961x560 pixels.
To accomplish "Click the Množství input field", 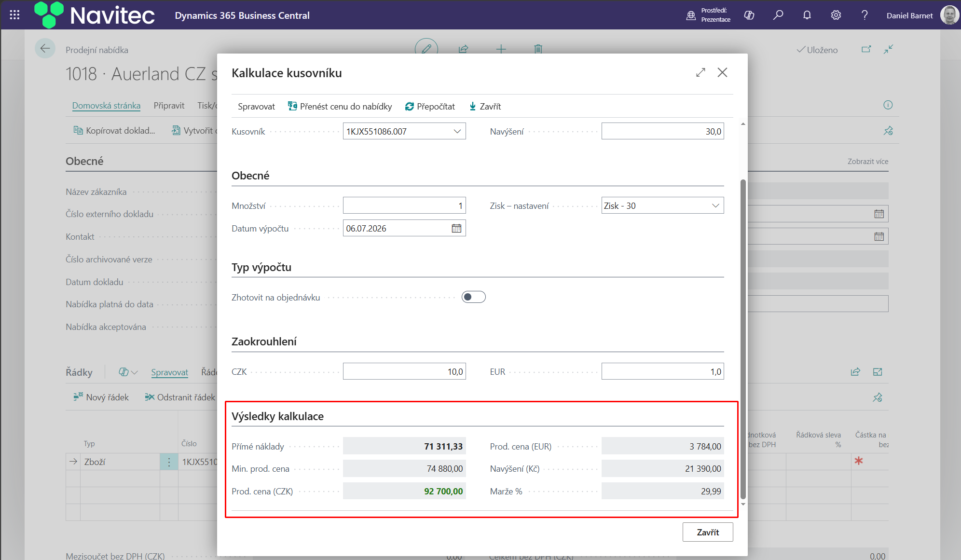I will click(x=404, y=205).
